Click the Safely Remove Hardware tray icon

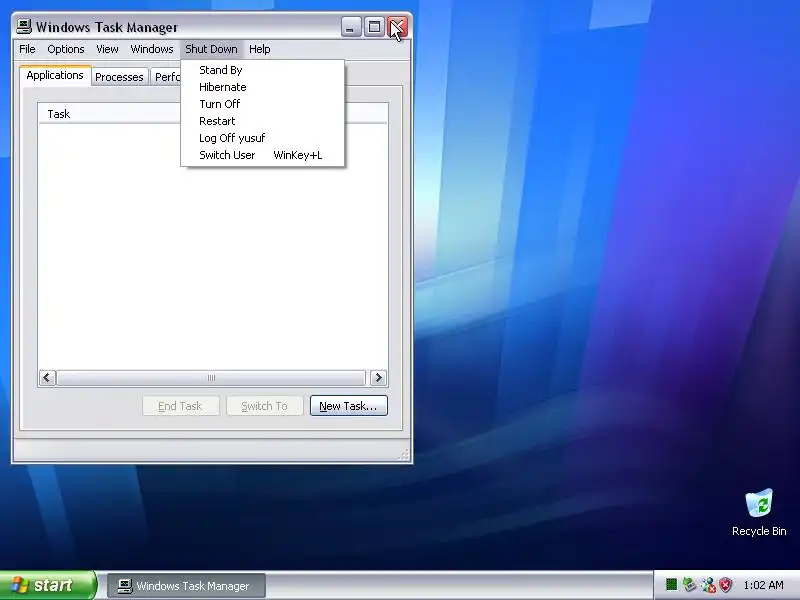coord(690,585)
